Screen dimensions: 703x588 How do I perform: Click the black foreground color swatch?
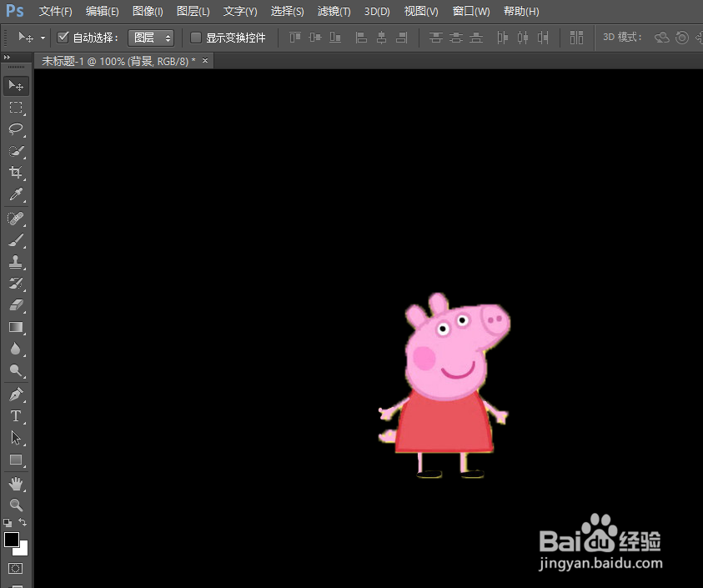11,539
